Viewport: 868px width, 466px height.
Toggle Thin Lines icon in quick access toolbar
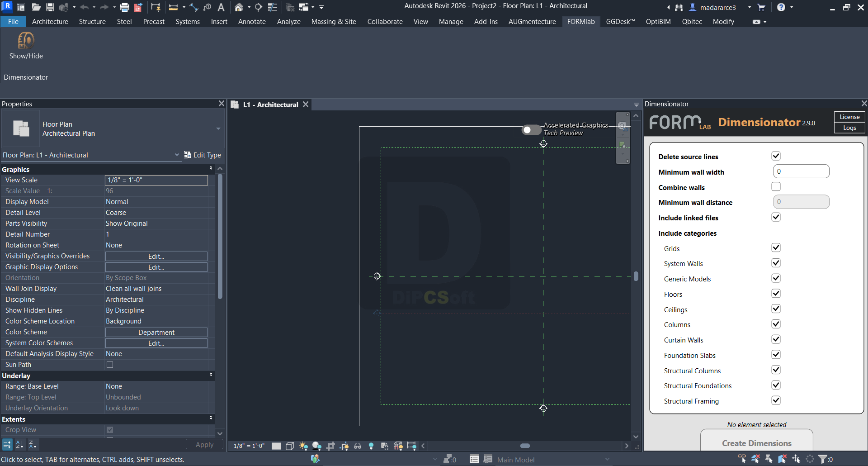click(x=273, y=7)
